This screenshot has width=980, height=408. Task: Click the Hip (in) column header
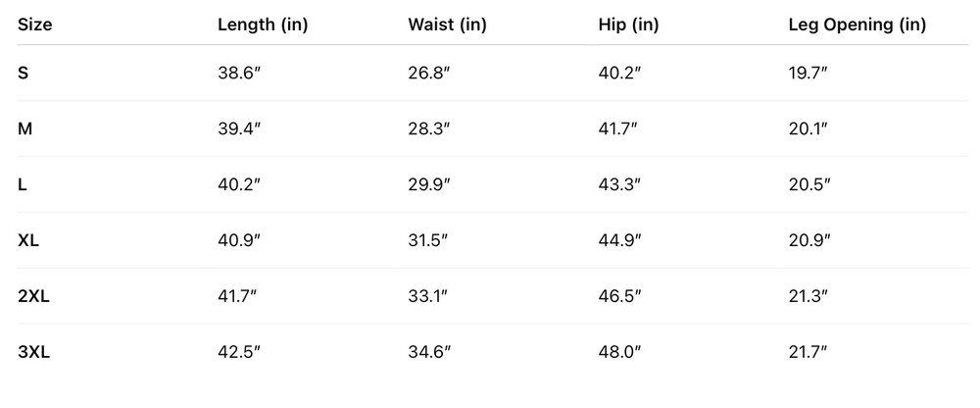(x=627, y=25)
